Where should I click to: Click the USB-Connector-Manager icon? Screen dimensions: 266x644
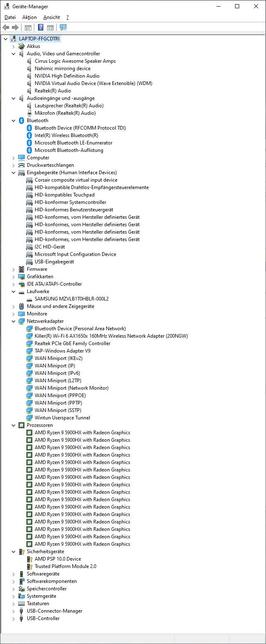coord(21,611)
